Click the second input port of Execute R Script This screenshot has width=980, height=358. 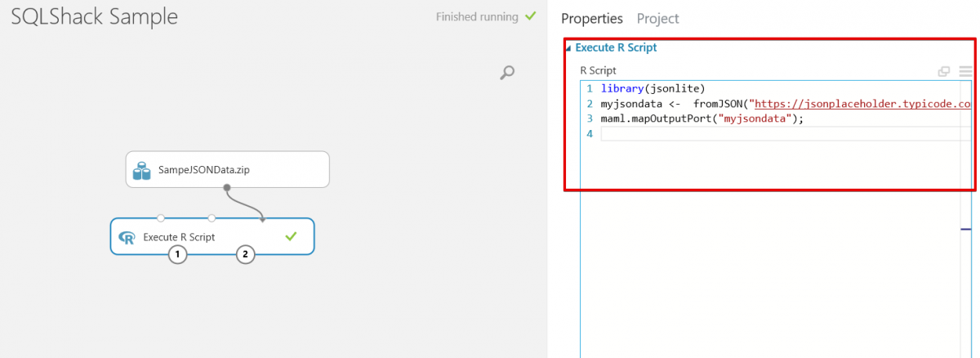coord(212,218)
